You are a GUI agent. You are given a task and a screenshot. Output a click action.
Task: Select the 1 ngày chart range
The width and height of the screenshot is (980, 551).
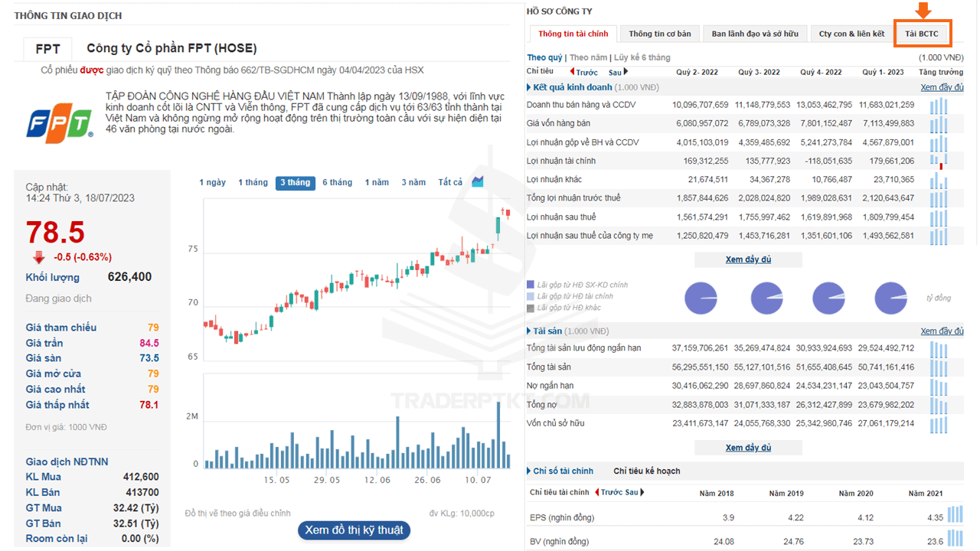(213, 182)
